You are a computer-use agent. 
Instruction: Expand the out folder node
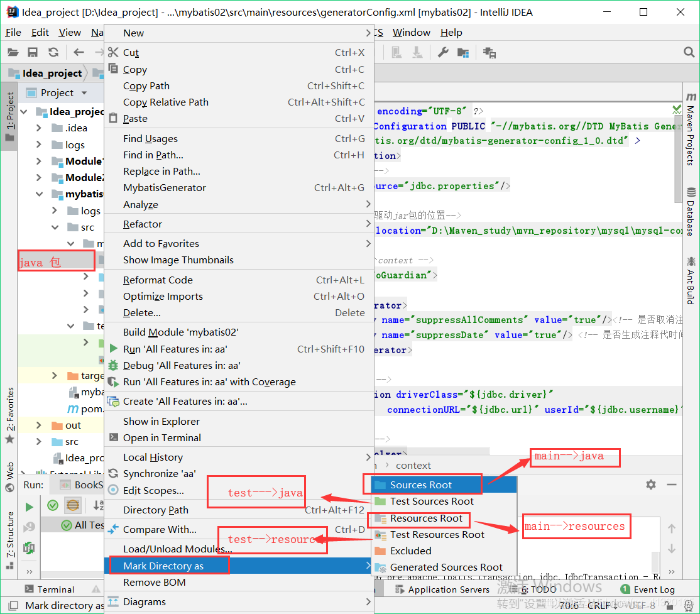[x=39, y=425]
